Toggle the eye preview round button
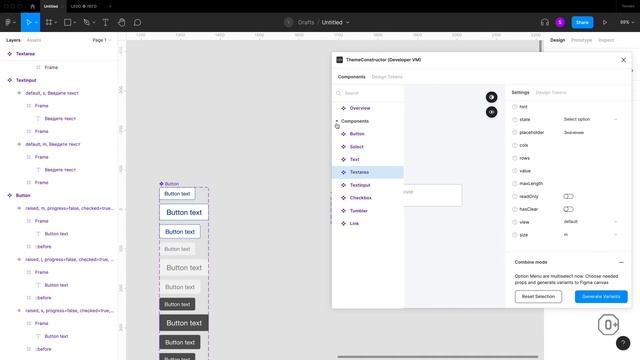 pyautogui.click(x=491, y=112)
